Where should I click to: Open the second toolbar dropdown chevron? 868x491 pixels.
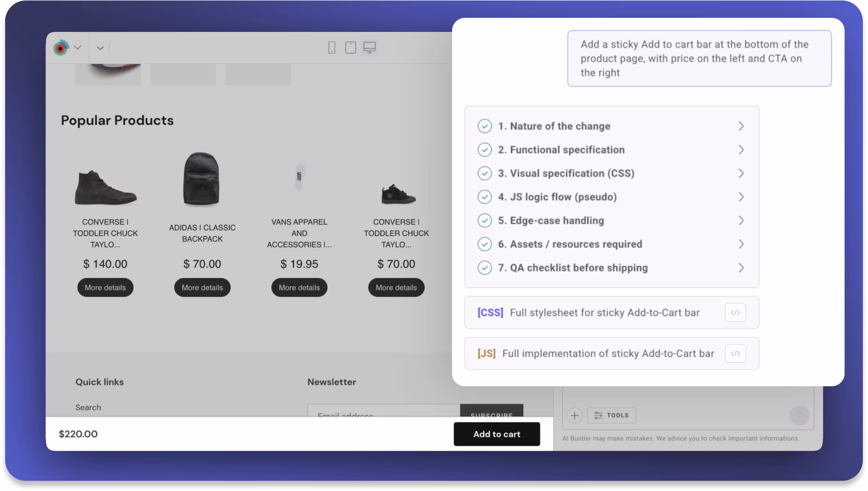click(x=100, y=48)
